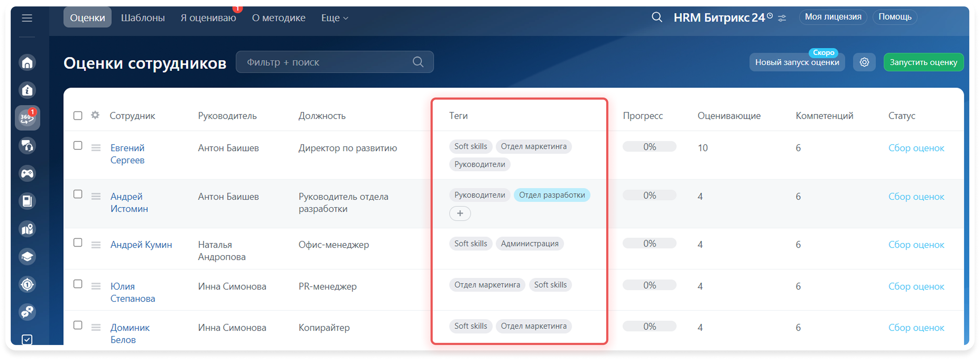Open the Я оцениваю tab

point(208,18)
